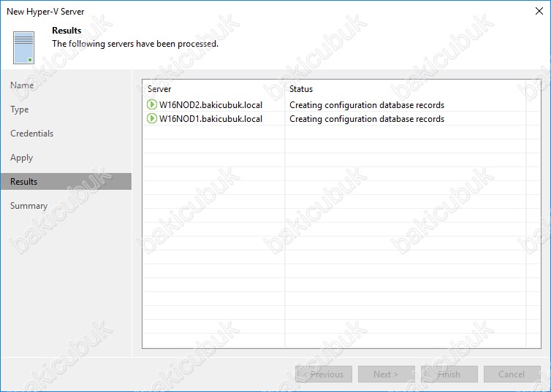Click the Previous button

(x=324, y=374)
